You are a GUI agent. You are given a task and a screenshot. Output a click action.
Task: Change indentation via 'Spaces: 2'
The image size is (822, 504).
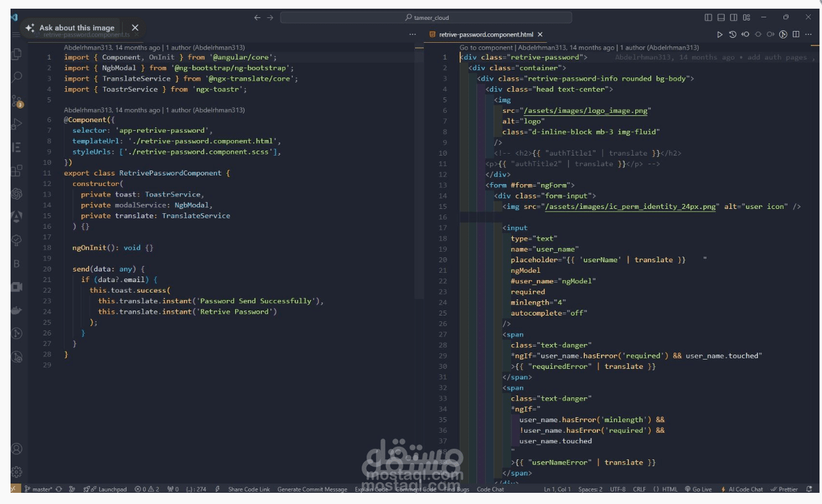590,489
